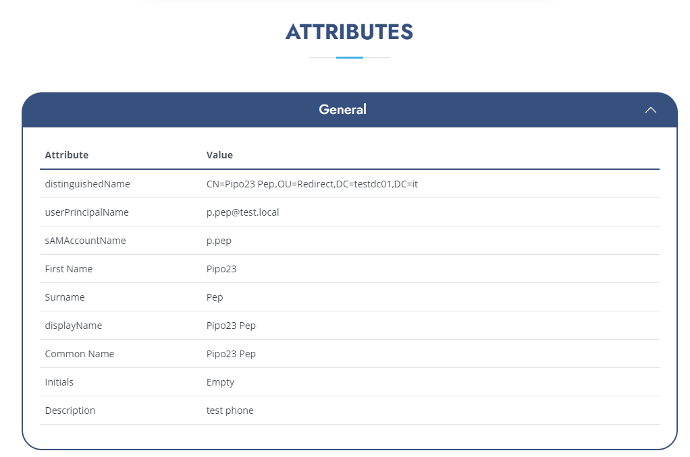The image size is (690, 457).
Task: Click the Attribute column header
Action: (x=66, y=155)
